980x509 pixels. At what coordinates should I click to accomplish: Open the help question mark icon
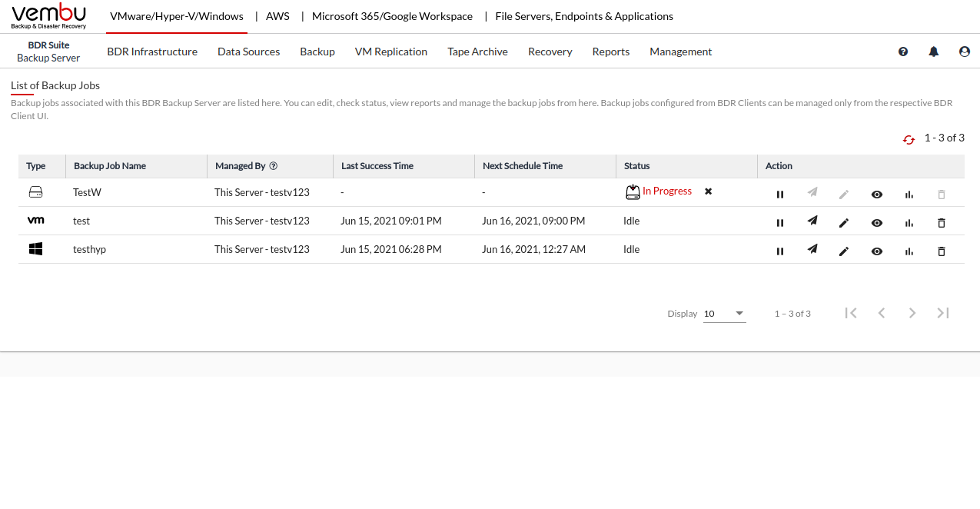click(x=903, y=52)
